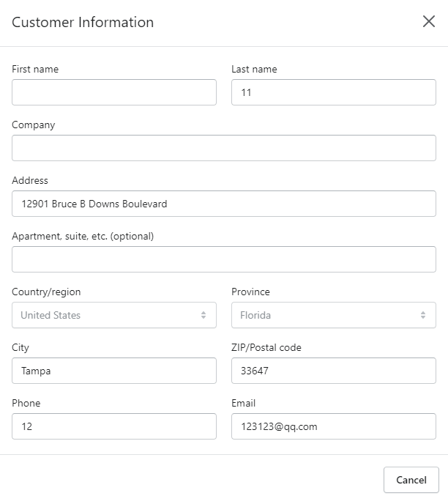The height and width of the screenshot is (504, 448).
Task: Open the United States country dropdown
Action: [x=114, y=315]
